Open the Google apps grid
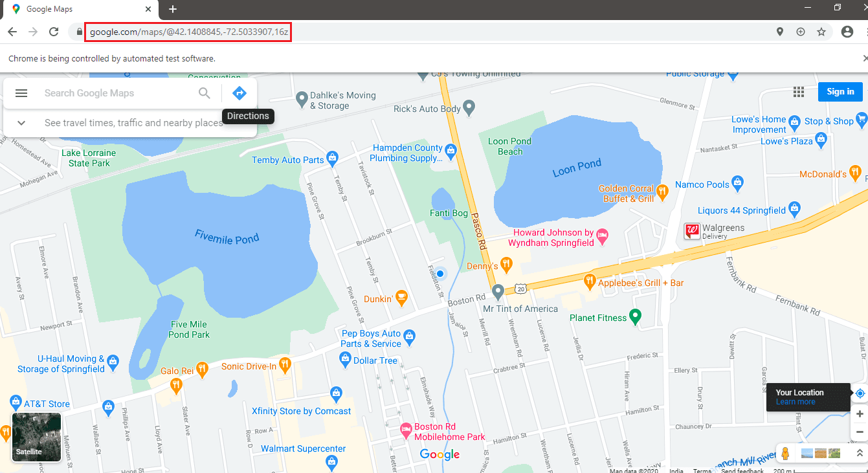The height and width of the screenshot is (473, 868). coord(798,92)
